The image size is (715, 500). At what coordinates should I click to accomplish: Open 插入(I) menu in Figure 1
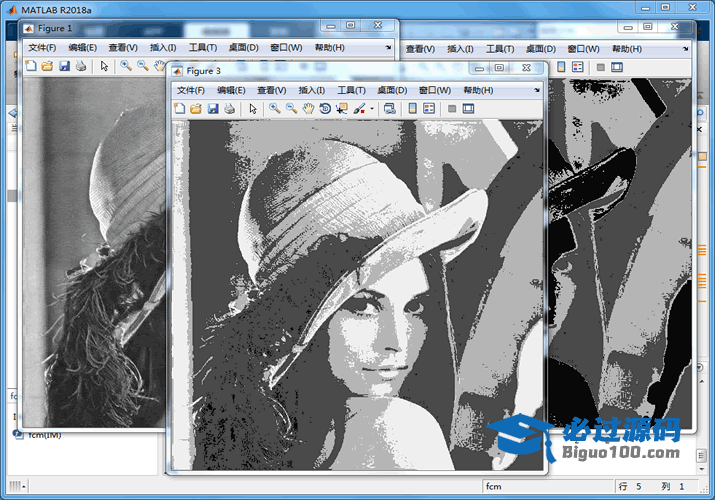click(x=163, y=48)
